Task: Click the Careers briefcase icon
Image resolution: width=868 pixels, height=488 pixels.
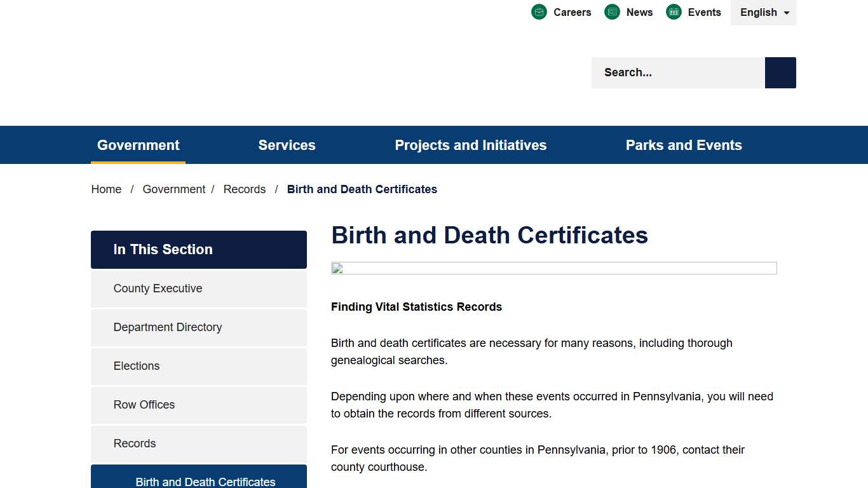Action: tap(539, 11)
